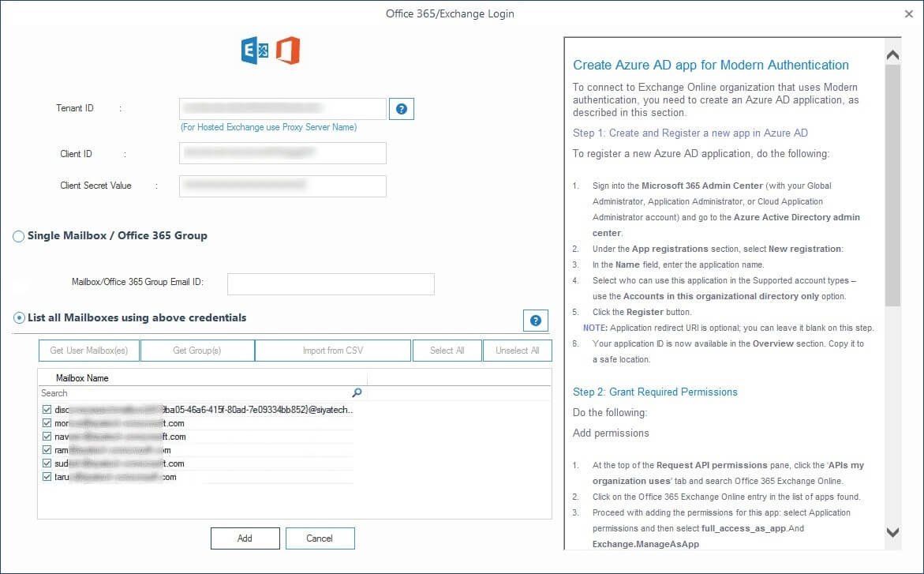The image size is (924, 574).
Task: Click the help panel scrollbar thumb
Action: click(892, 186)
